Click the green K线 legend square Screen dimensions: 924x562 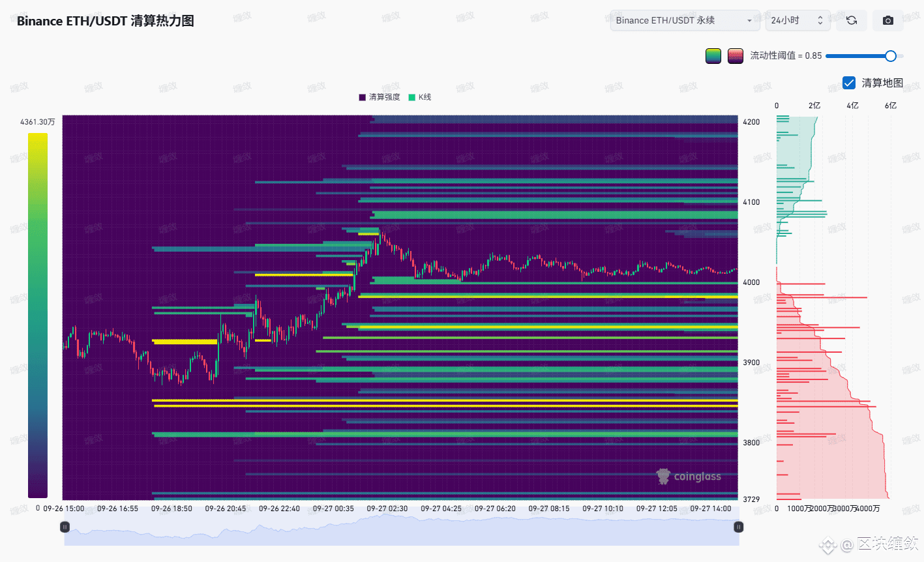412,97
